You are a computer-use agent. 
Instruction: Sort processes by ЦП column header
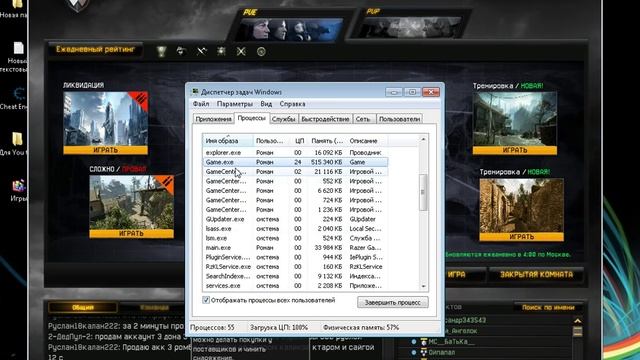299,141
